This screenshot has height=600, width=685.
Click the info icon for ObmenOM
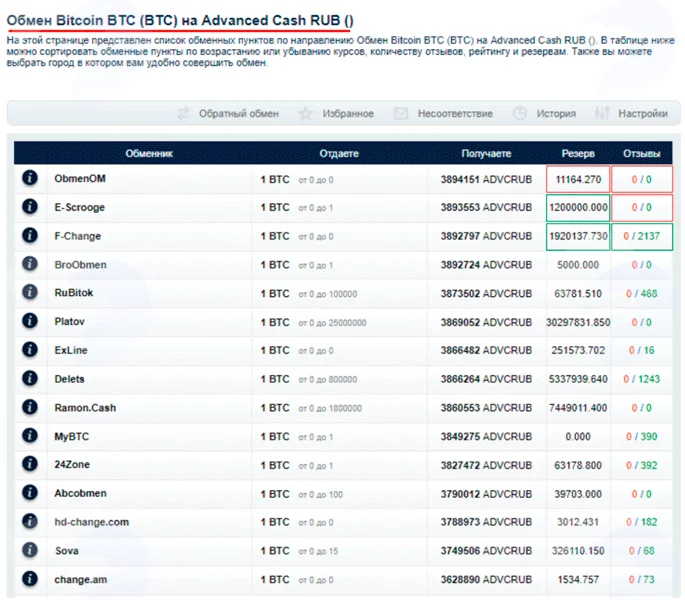(x=30, y=178)
